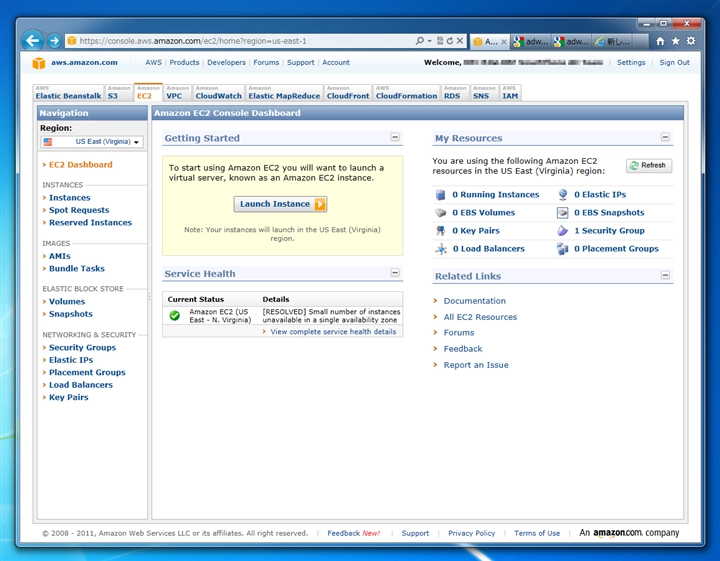Click the Load Balancers icon

(441, 249)
